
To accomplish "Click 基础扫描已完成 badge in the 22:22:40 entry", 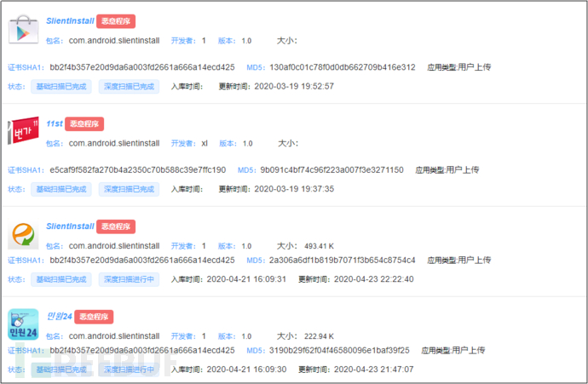I will click(x=61, y=279).
